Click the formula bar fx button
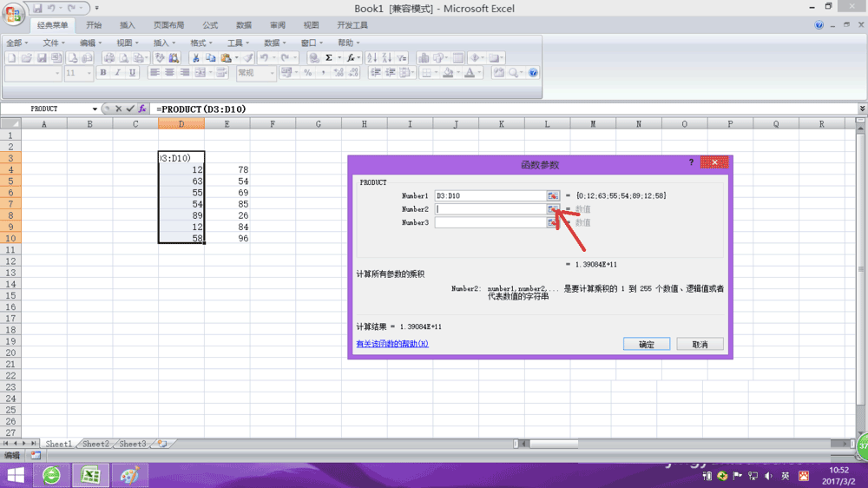The image size is (868, 488). (x=142, y=109)
